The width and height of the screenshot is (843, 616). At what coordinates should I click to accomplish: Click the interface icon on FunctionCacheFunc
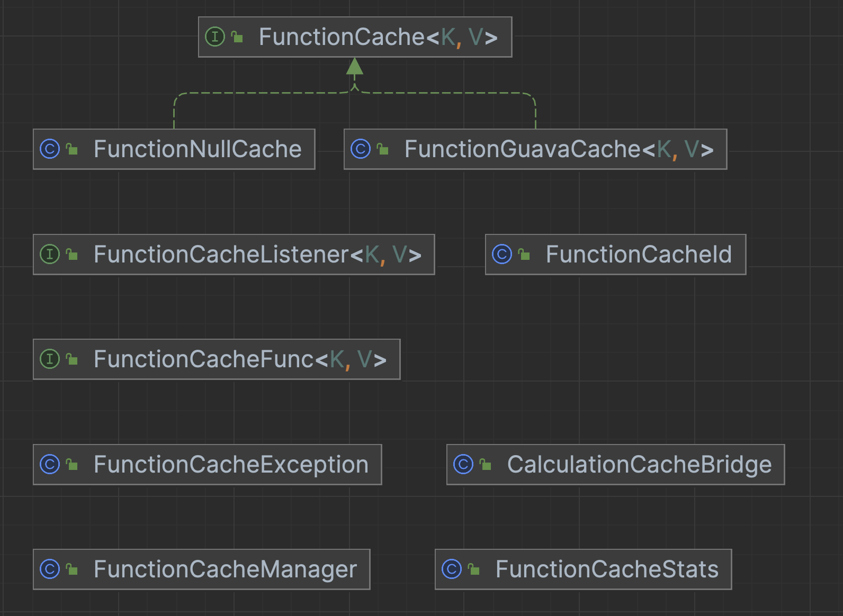coord(50,359)
